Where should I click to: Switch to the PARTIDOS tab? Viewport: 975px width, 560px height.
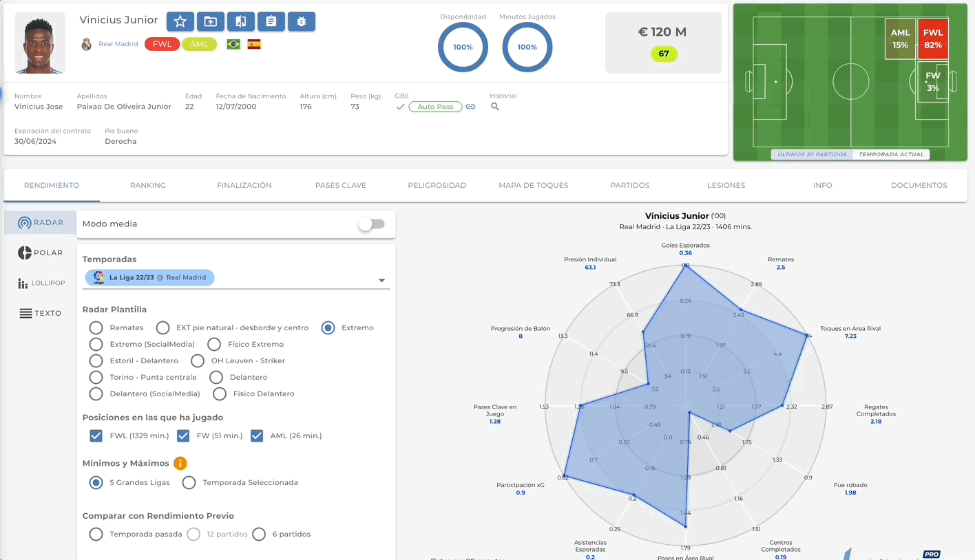point(630,186)
